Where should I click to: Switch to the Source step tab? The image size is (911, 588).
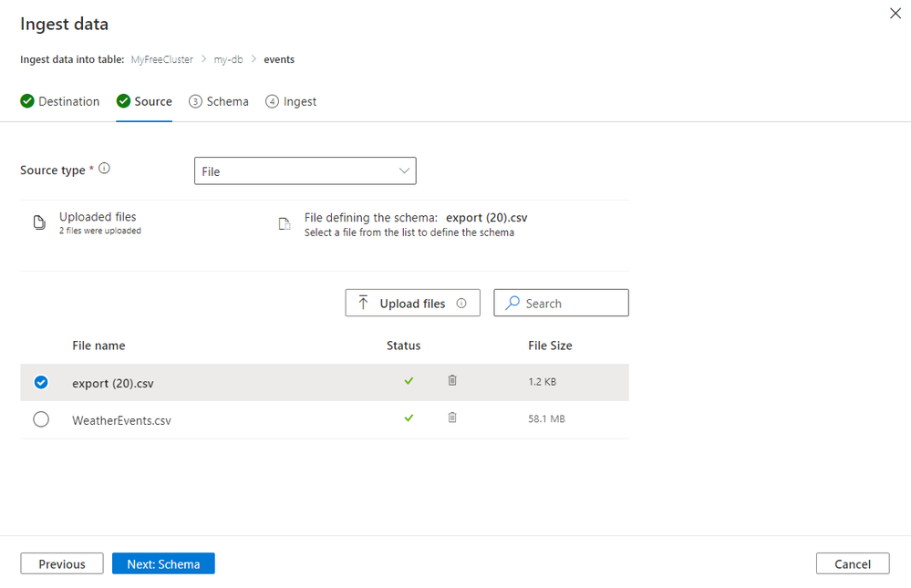point(144,102)
